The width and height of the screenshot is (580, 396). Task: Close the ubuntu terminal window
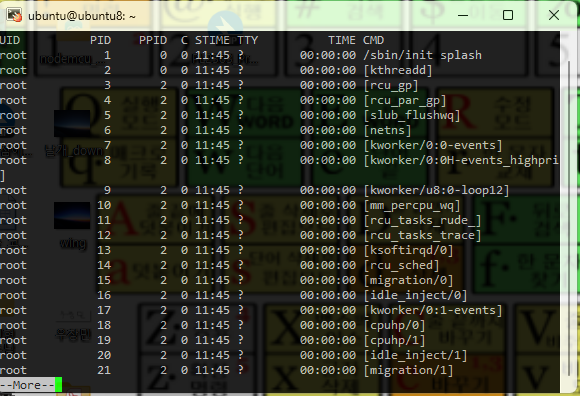pos(554,15)
